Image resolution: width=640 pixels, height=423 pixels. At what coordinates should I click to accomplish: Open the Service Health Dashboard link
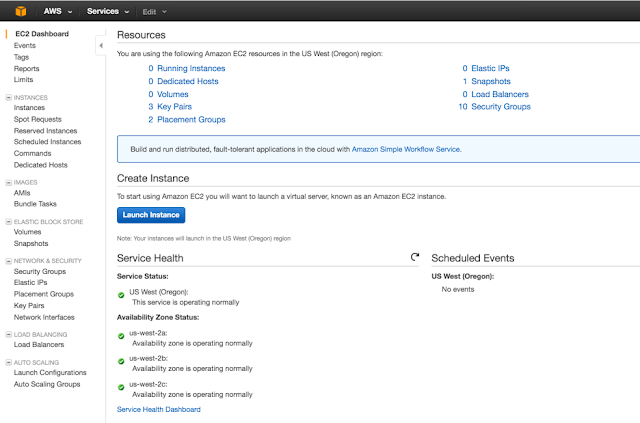tap(158, 409)
